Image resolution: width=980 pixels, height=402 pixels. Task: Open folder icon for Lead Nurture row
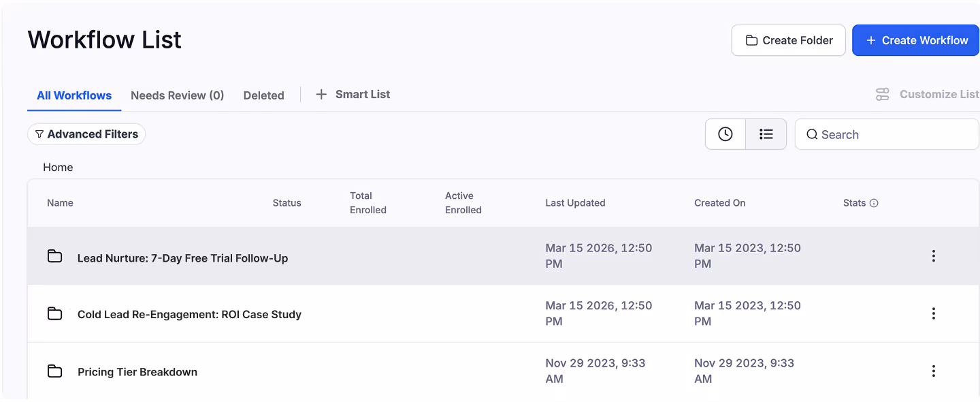[x=55, y=256]
